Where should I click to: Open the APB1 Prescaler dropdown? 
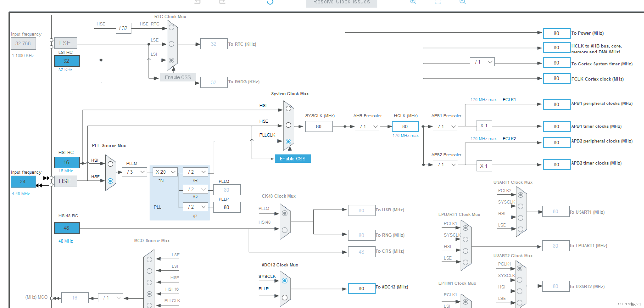coord(446,126)
